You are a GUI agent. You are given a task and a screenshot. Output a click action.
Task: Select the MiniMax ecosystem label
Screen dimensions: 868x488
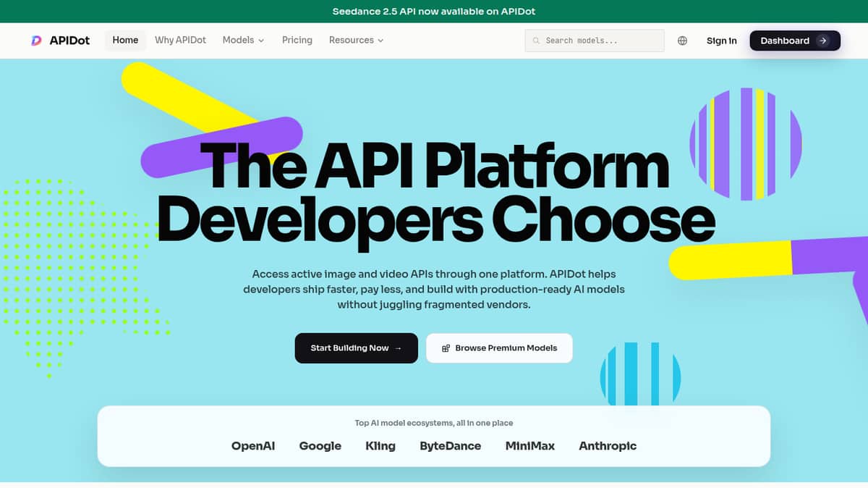click(530, 446)
